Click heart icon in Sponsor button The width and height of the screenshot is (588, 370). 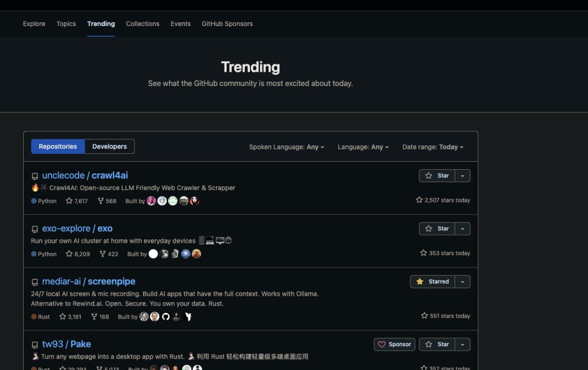coord(382,344)
